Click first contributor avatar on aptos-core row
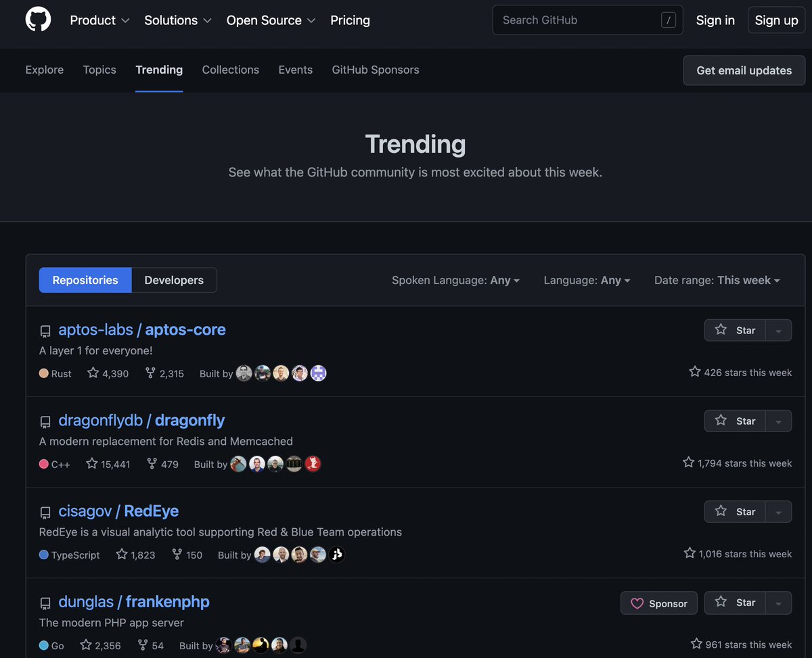Viewport: 812px width, 658px height. [244, 373]
